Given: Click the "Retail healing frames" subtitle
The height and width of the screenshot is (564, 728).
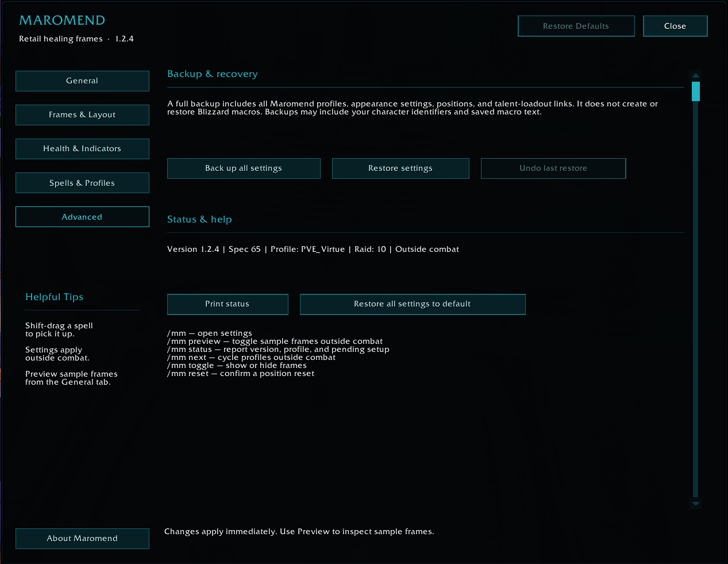Looking at the screenshot, I should tap(61, 39).
